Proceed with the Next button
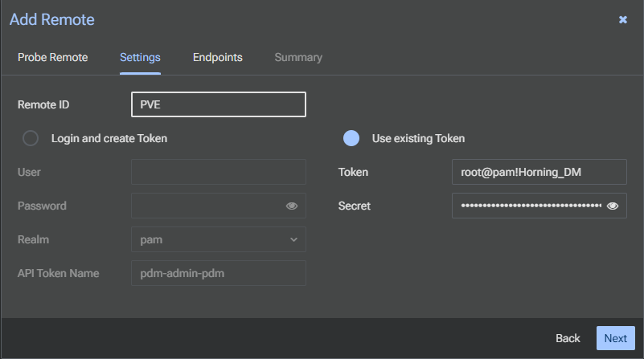Image resolution: width=644 pixels, height=359 pixels. click(x=616, y=338)
